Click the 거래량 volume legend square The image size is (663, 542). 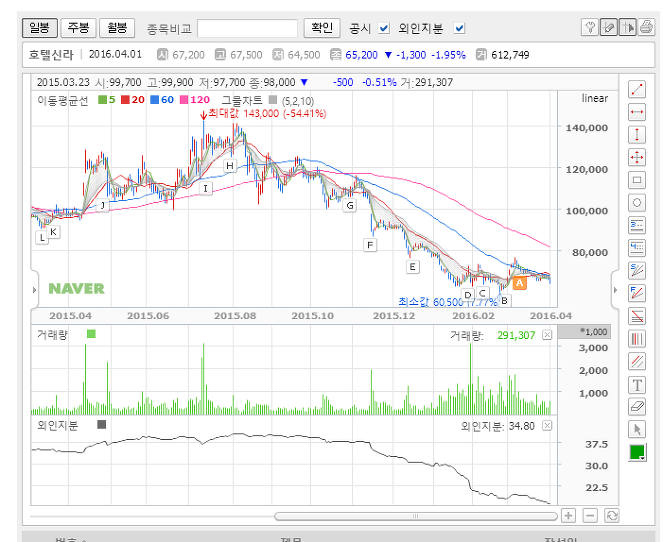point(91,334)
